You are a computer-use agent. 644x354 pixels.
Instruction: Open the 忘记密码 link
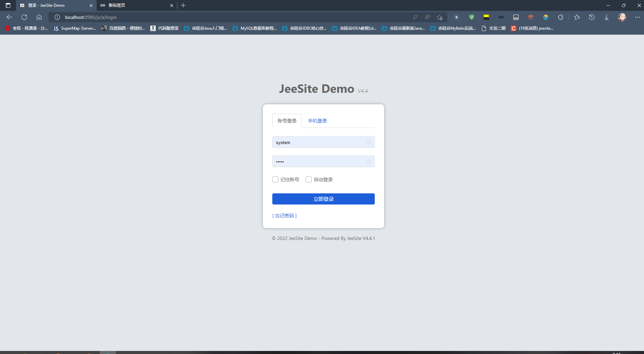[x=284, y=216]
